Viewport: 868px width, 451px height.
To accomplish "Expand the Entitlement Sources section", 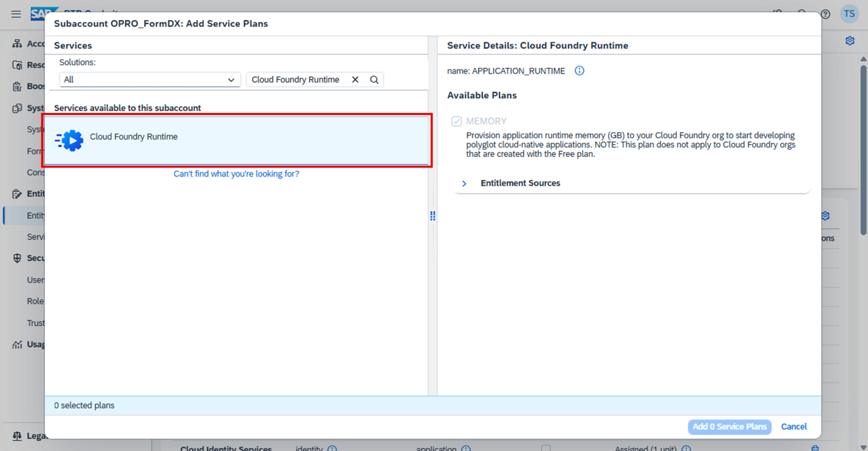I will click(464, 183).
